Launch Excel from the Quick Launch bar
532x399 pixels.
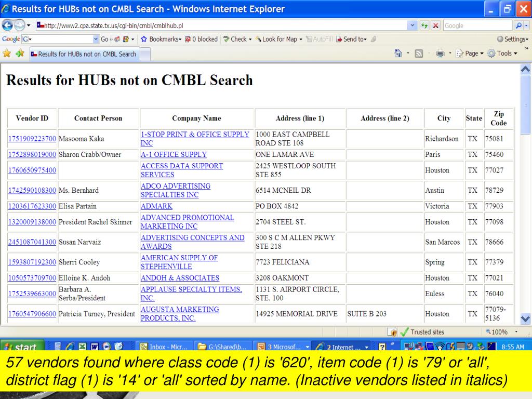(x=82, y=347)
